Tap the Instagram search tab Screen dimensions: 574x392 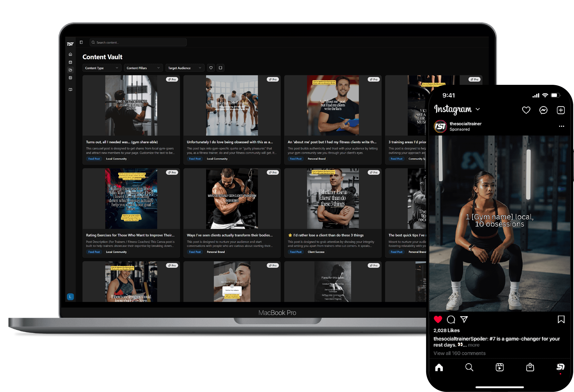coord(469,367)
